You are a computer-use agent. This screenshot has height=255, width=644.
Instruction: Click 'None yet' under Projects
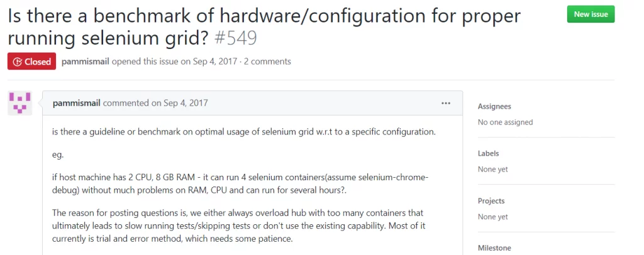click(x=493, y=217)
